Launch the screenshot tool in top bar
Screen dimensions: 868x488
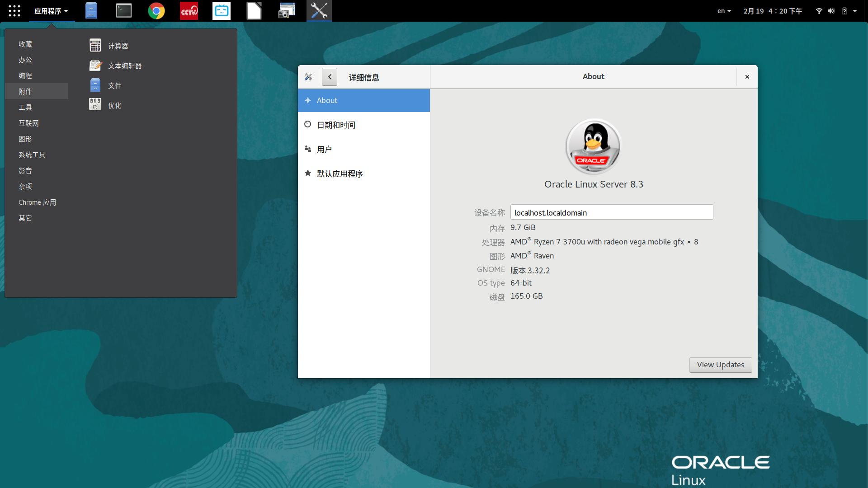[x=287, y=11]
